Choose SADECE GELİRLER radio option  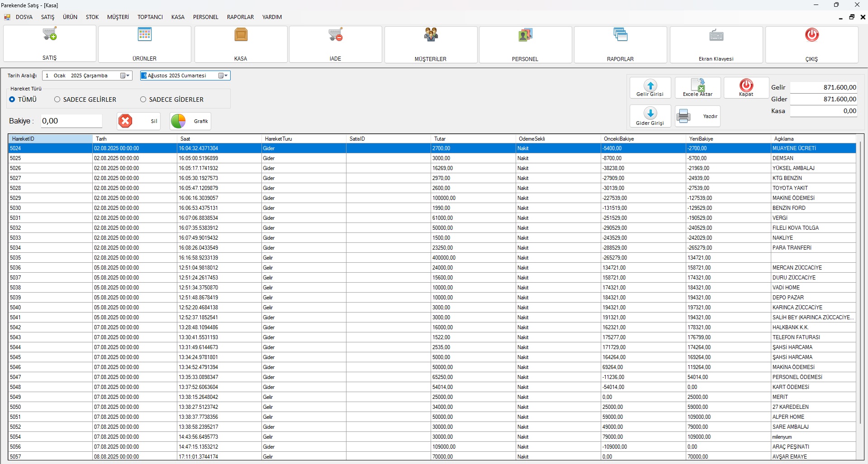point(57,99)
